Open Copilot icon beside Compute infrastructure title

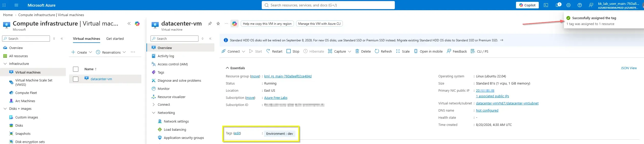137,23
